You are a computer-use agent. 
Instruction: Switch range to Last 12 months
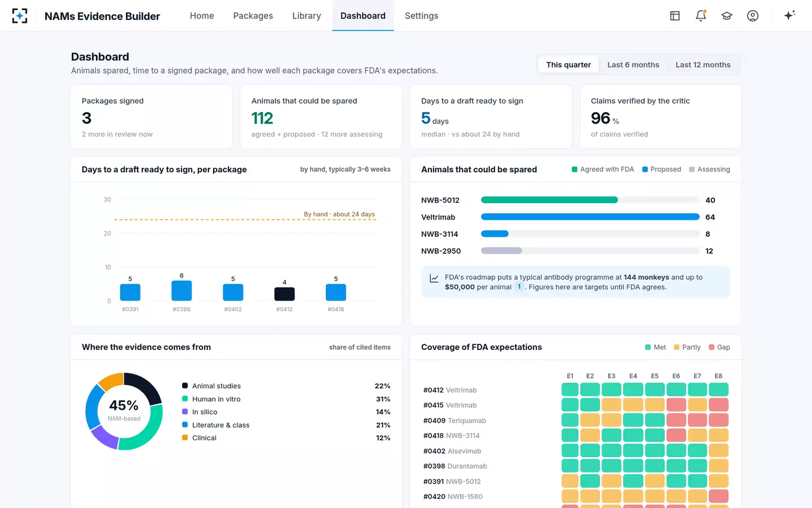[703, 65]
